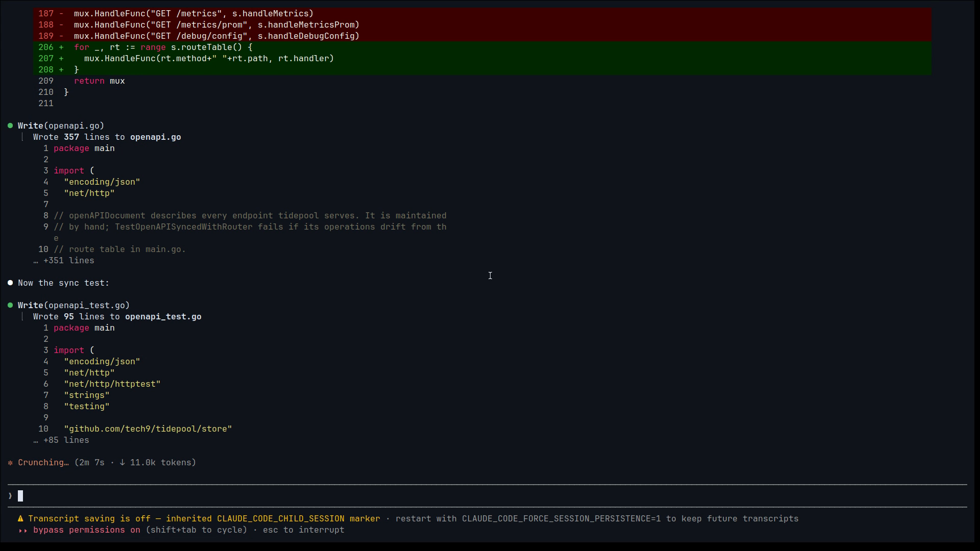Click the Write(openapi.go) tool call header

tap(61, 126)
